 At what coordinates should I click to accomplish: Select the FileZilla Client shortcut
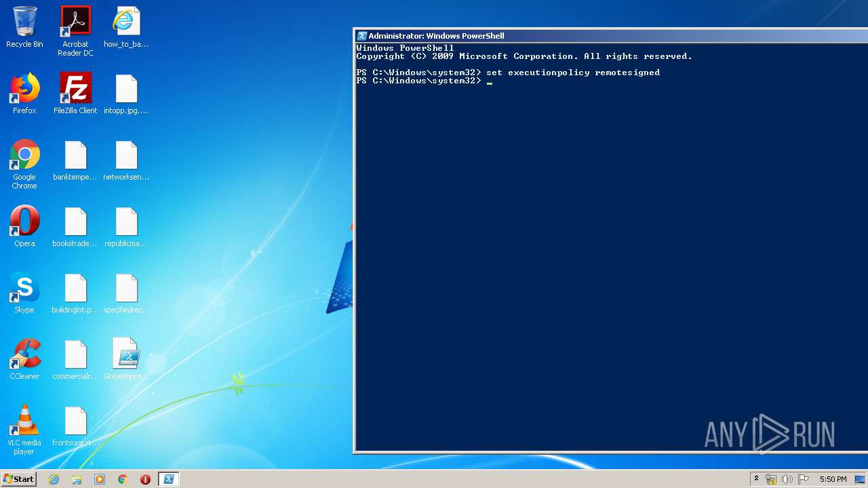[x=75, y=94]
